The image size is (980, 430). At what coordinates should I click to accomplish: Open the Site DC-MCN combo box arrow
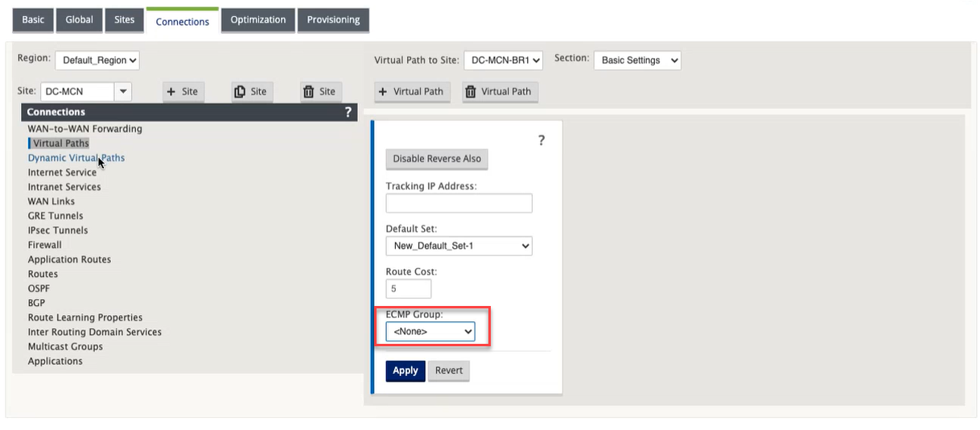click(123, 92)
